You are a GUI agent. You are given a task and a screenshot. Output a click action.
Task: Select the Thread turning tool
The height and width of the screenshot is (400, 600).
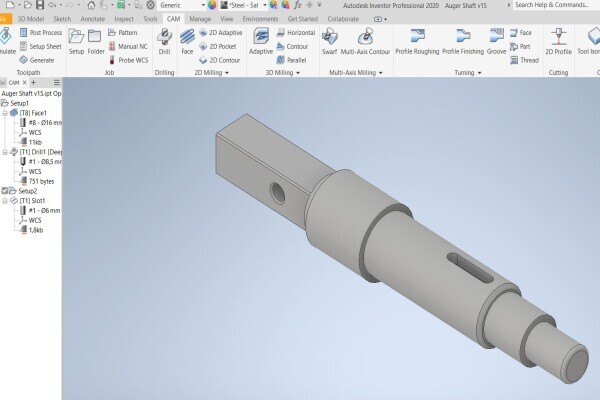[x=525, y=60]
